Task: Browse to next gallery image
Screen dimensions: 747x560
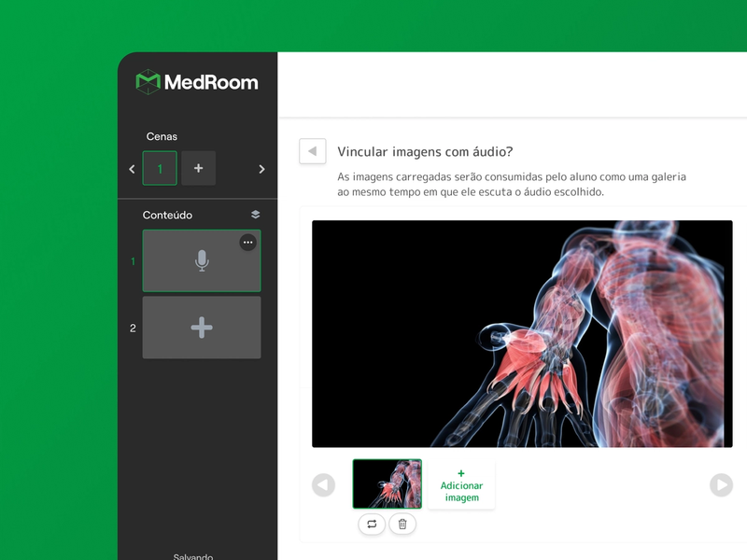Action: (x=720, y=484)
